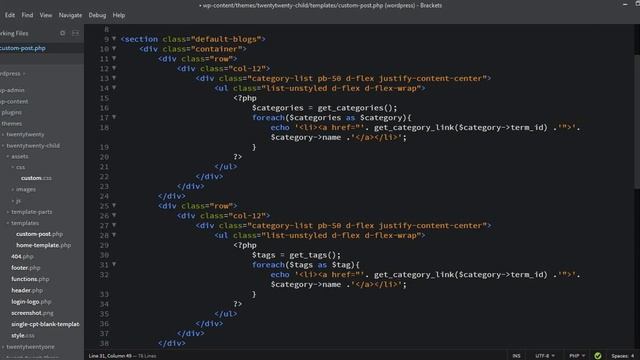Viewport: 640px width, 360px height.
Task: Open the Help menu
Action: (x=119, y=15)
